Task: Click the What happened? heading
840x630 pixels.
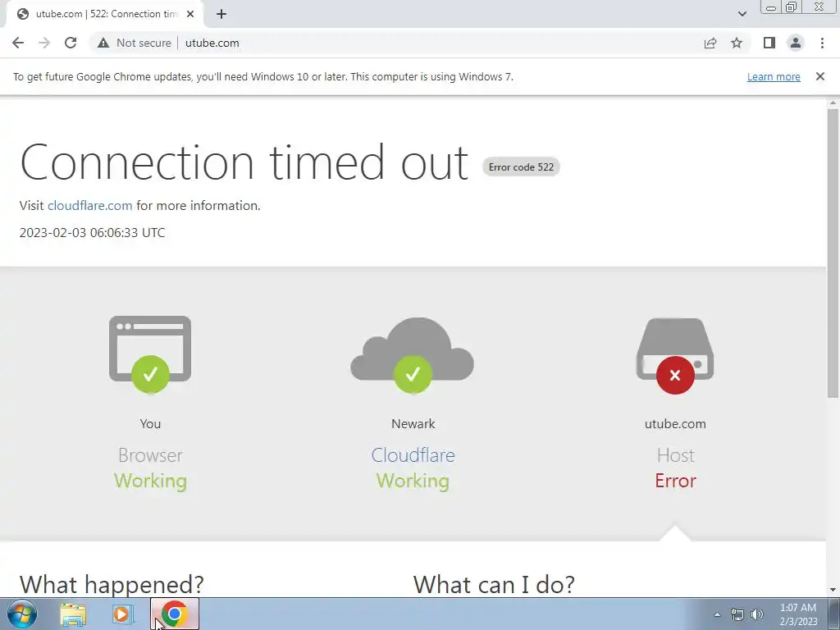Action: pyautogui.click(x=112, y=584)
